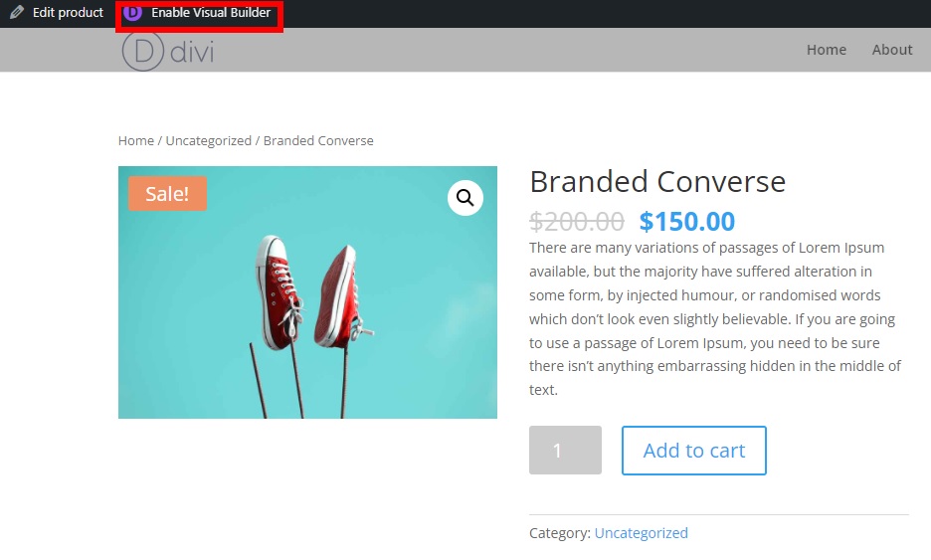931x560 pixels.
Task: Click the pencil icon beside Edit product
Action: [17, 12]
